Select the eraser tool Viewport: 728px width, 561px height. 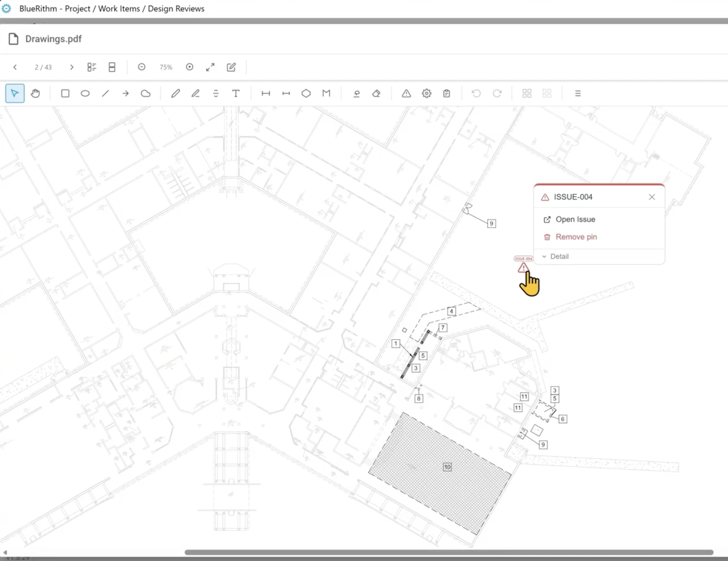coord(376,94)
